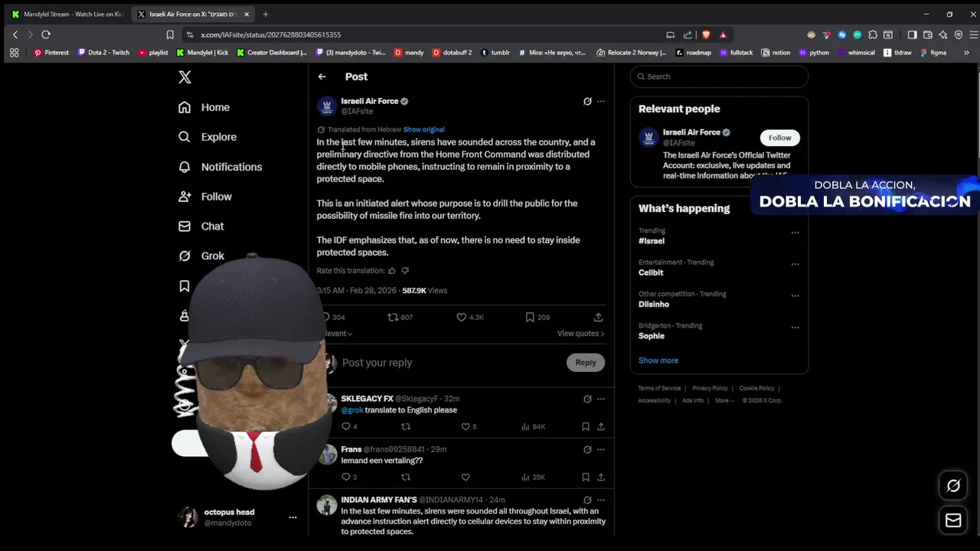980x551 pixels.
Task: Open the floating messages envelope button
Action: (953, 520)
